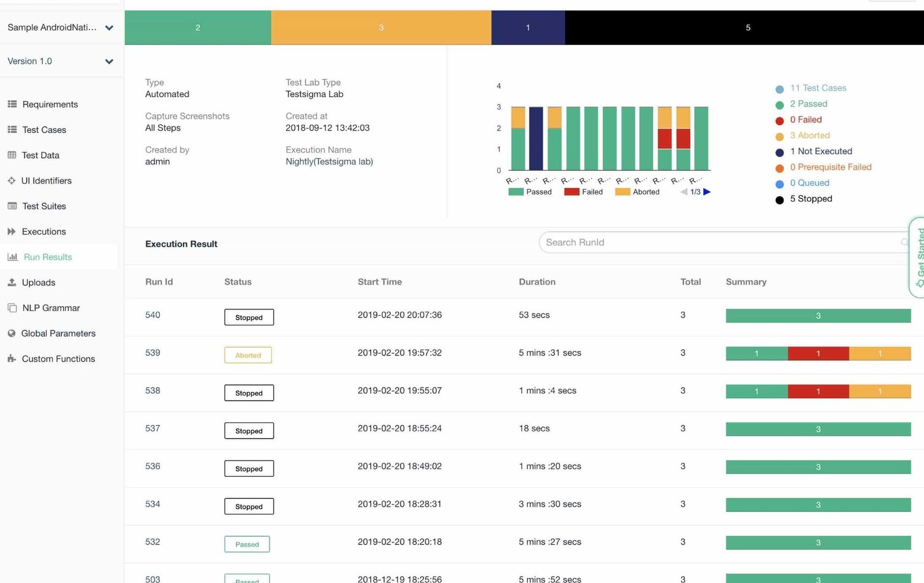Viewport: 924px width, 583px height.
Task: Click the Test Data grid icon
Action: tap(13, 155)
